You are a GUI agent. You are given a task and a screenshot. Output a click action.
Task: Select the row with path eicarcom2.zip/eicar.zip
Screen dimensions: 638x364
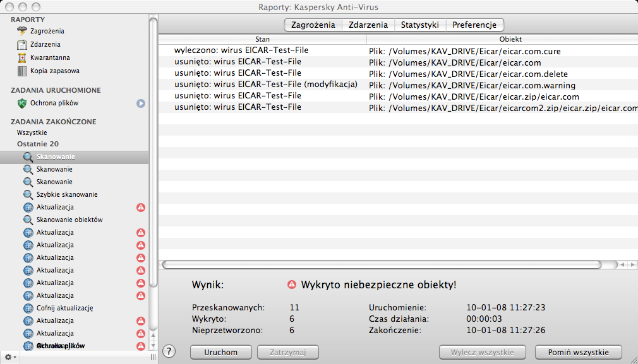click(x=399, y=108)
